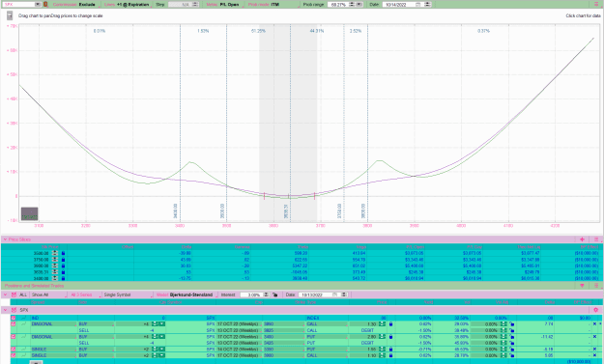Viewport: 604px width, 364px height.
Task: Toggle checkbox for the DIAGONAL PUT row
Action: coord(14,337)
